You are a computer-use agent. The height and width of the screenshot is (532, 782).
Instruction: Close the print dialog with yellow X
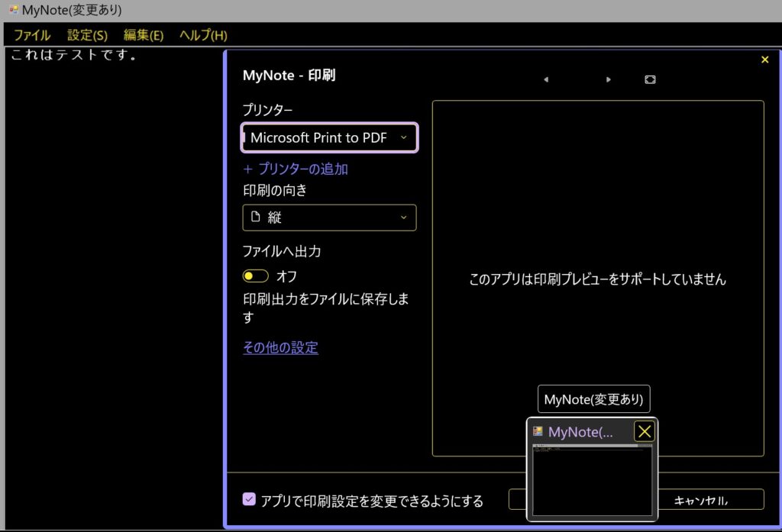click(764, 60)
